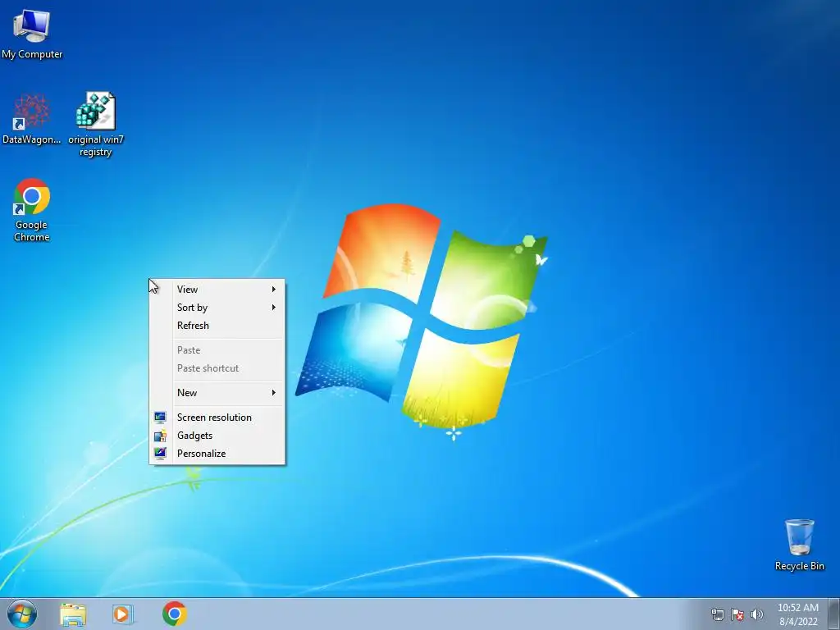Click the Screen resolution monitor icon
Screen dimensions: 840x630
coord(160,418)
